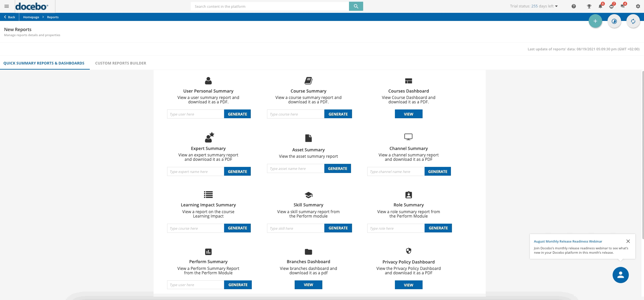The image size is (644, 300).
Task: Click the refresh reports data button
Action: (633, 21)
